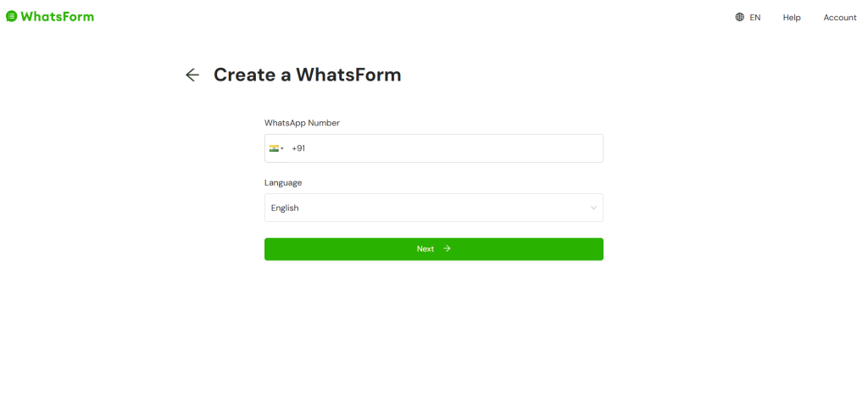Click the selected English value text
This screenshot has width=868, height=417.
(x=285, y=208)
